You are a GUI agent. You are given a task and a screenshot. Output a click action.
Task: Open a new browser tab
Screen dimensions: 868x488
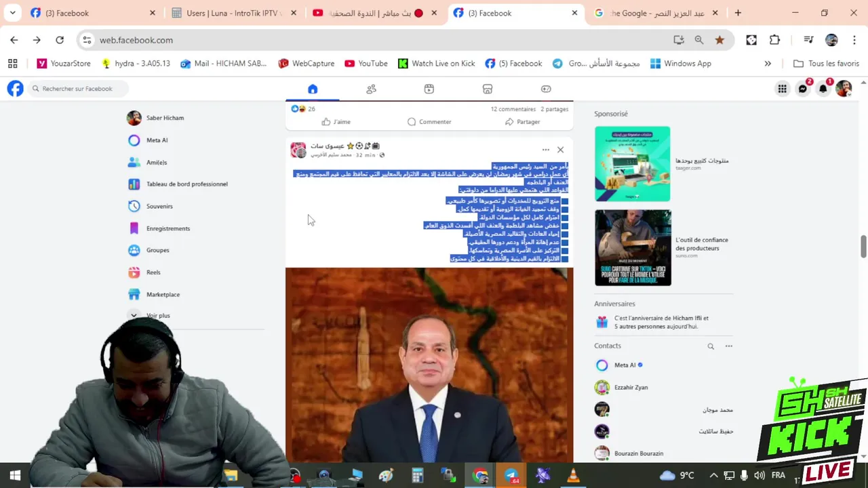[738, 13]
